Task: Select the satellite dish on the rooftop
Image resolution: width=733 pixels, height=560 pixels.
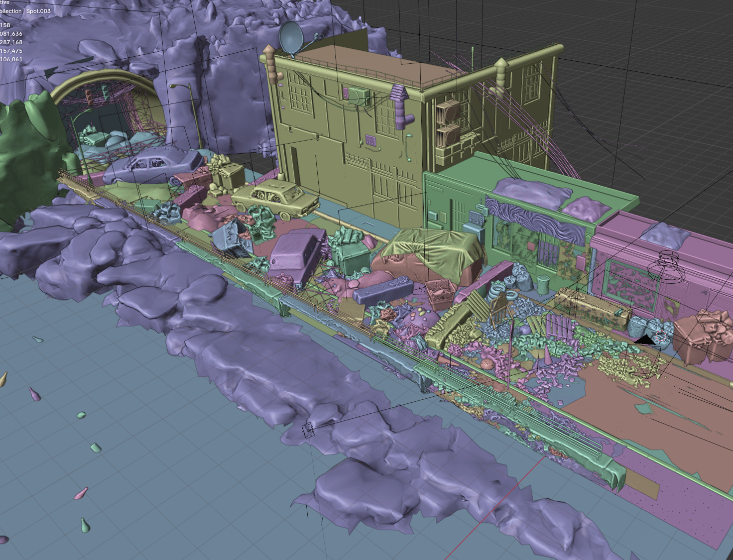Action: coord(291,37)
